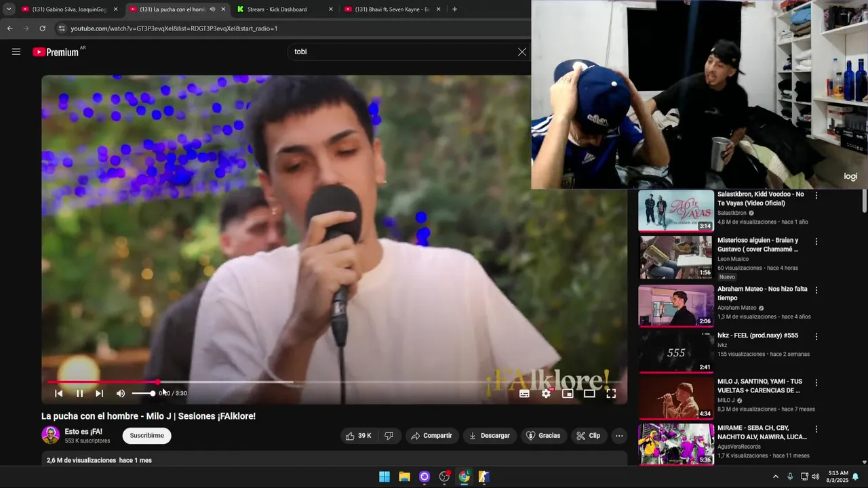Open the Counter-Strike taskbar icon
Image resolution: width=868 pixels, height=488 pixels.
484,476
